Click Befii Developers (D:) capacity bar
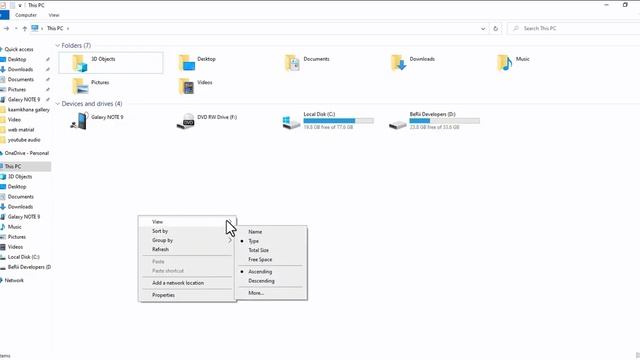This screenshot has width=640, height=360. tap(444, 121)
